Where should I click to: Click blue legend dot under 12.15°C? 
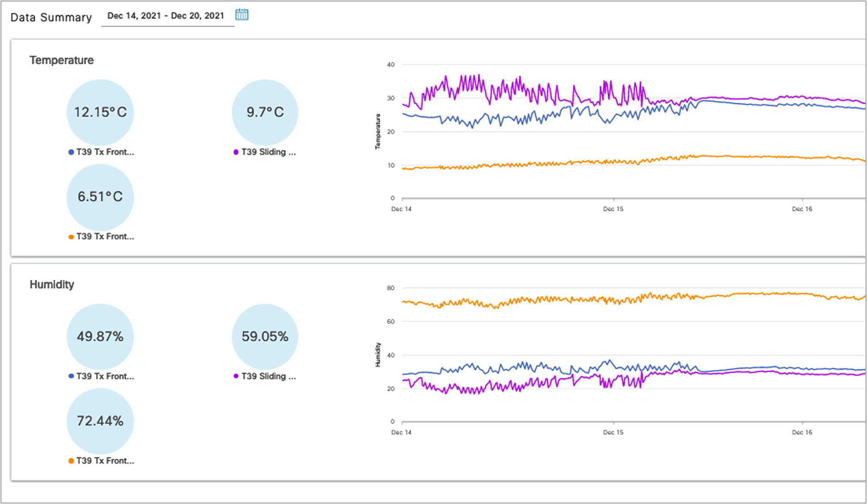(71, 152)
